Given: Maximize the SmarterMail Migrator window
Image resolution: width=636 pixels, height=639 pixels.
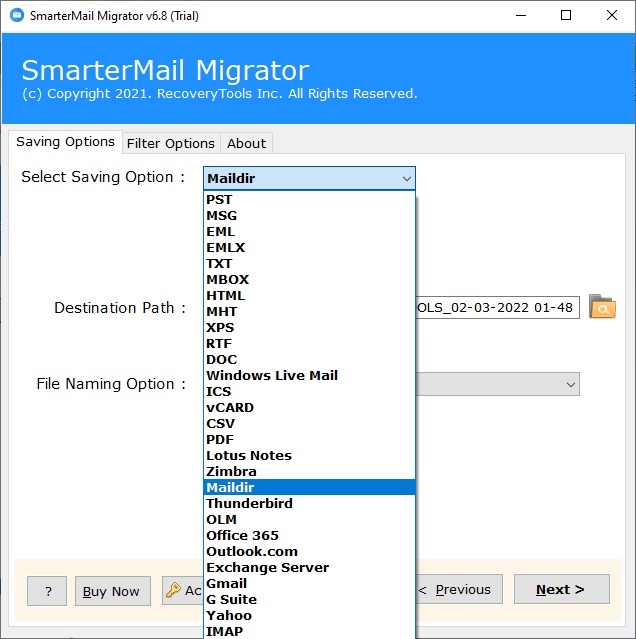Looking at the screenshot, I should coord(566,15).
